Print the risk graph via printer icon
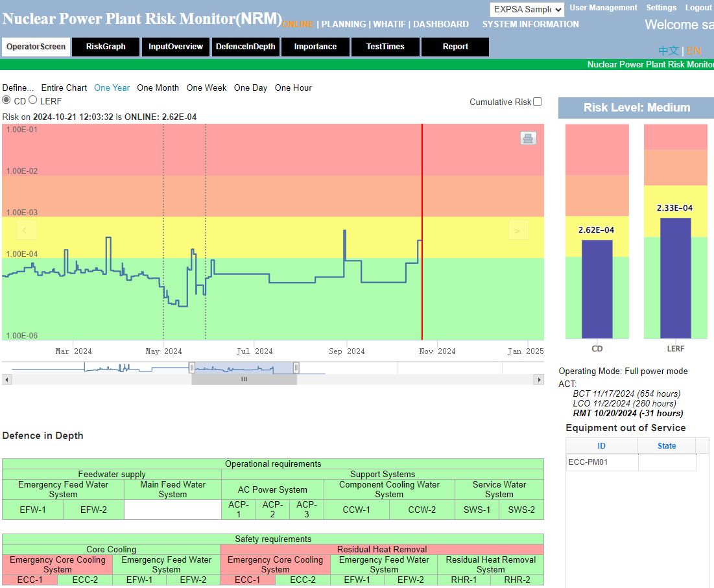This screenshot has height=588, width=714. pyautogui.click(x=527, y=138)
